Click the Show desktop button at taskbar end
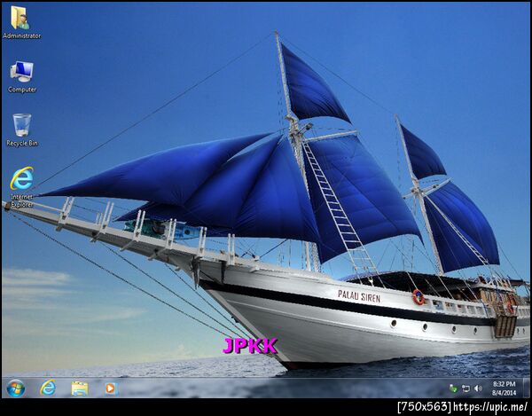Screen dimensions: 532x416 pos(526,389)
